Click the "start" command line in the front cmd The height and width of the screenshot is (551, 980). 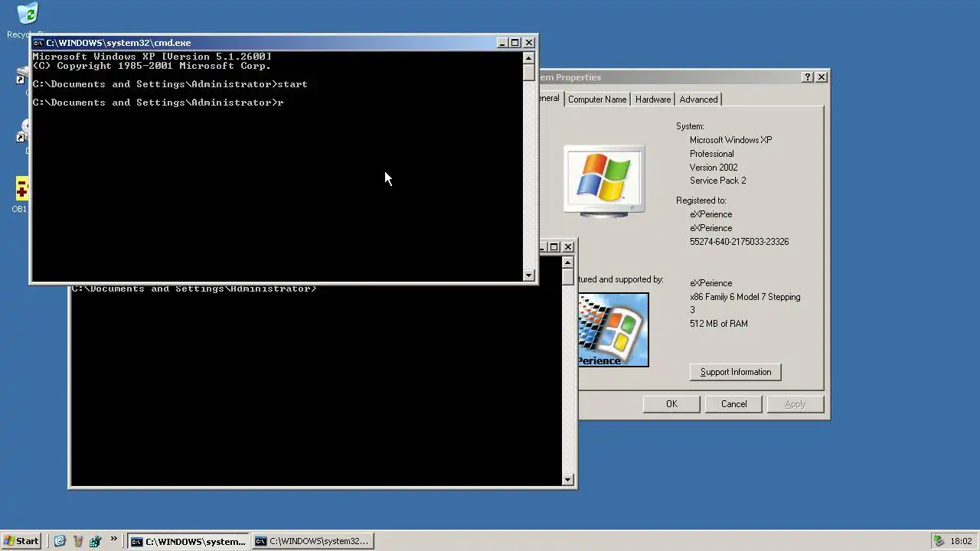pos(170,84)
